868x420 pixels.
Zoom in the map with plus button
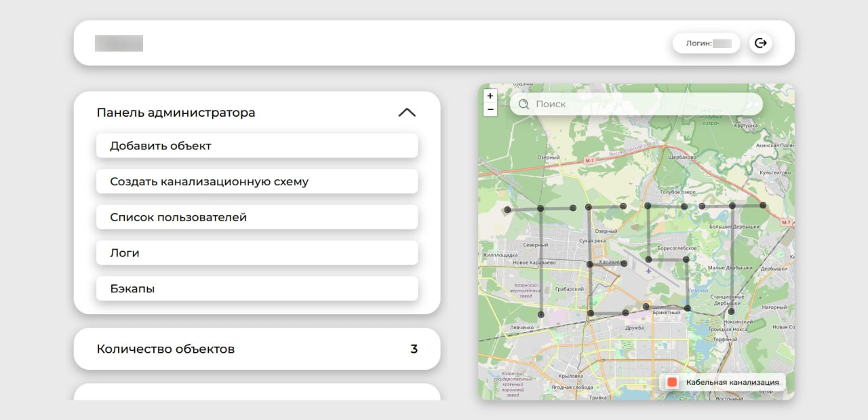pyautogui.click(x=490, y=96)
